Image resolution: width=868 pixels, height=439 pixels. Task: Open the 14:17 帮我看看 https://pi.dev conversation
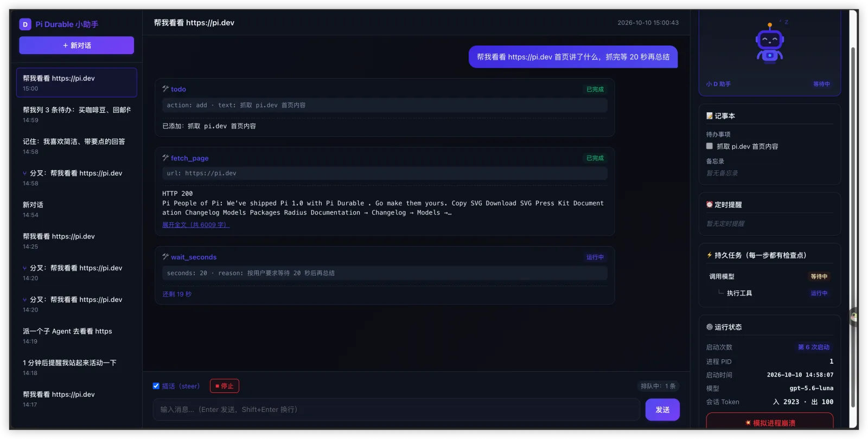pyautogui.click(x=76, y=399)
